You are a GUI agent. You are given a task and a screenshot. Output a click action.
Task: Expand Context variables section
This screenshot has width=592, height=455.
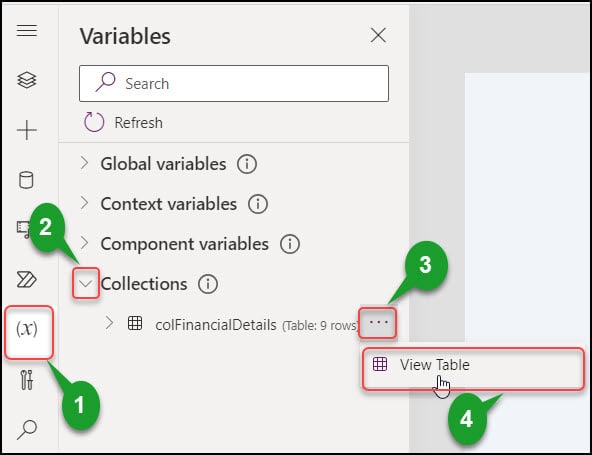point(85,203)
